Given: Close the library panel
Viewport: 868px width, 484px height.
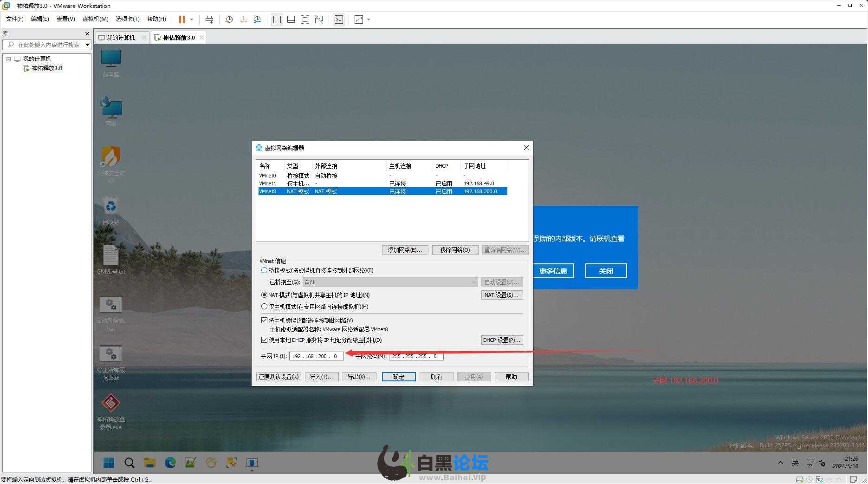Looking at the screenshot, I should click(x=87, y=33).
